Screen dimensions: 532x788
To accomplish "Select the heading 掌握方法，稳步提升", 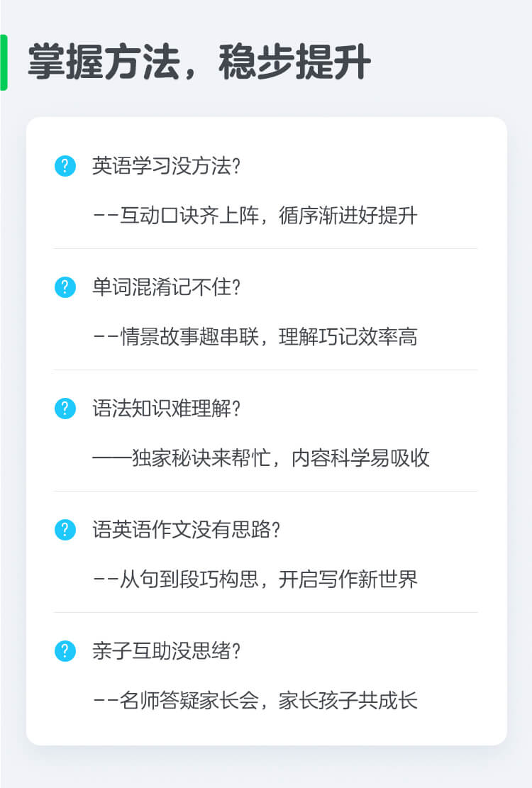I will tap(199, 62).
